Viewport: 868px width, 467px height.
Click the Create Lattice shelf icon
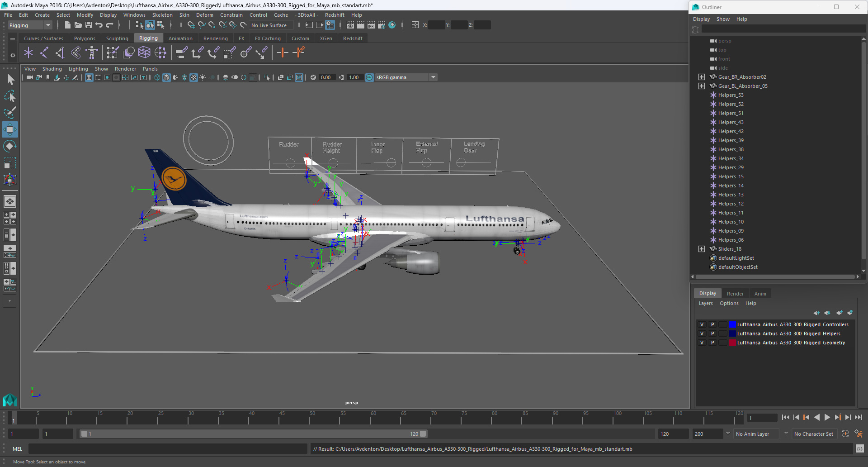coord(144,53)
